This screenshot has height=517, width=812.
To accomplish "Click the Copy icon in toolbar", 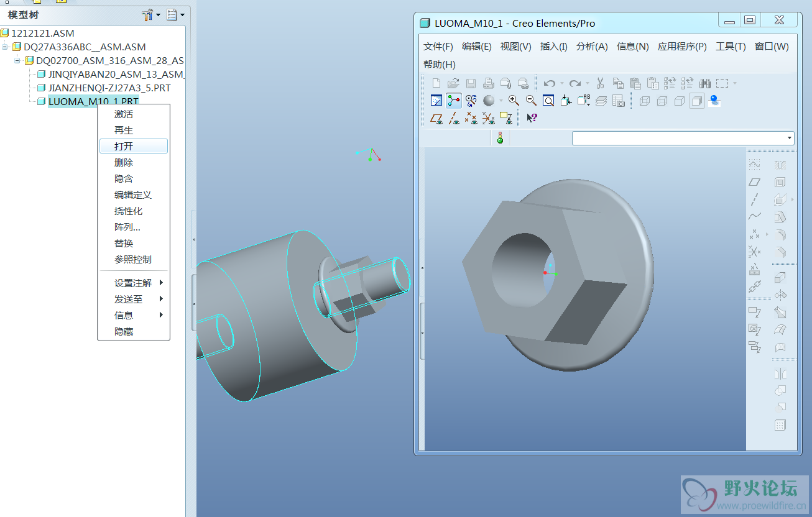I will 618,83.
